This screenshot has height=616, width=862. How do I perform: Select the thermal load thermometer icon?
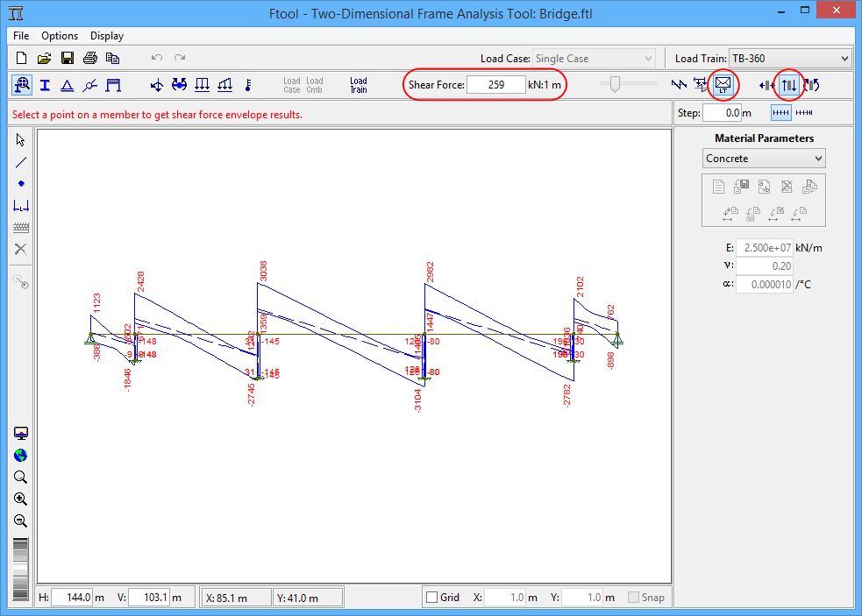(248, 85)
